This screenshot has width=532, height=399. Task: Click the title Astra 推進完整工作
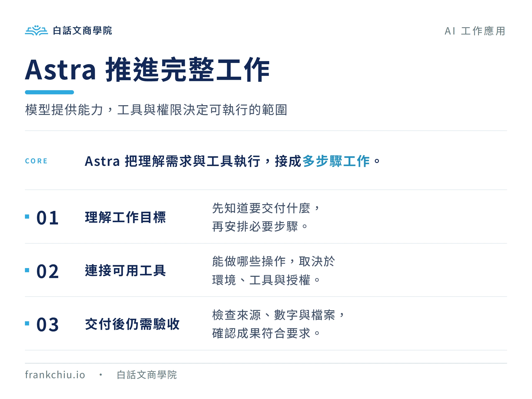pyautogui.click(x=147, y=70)
